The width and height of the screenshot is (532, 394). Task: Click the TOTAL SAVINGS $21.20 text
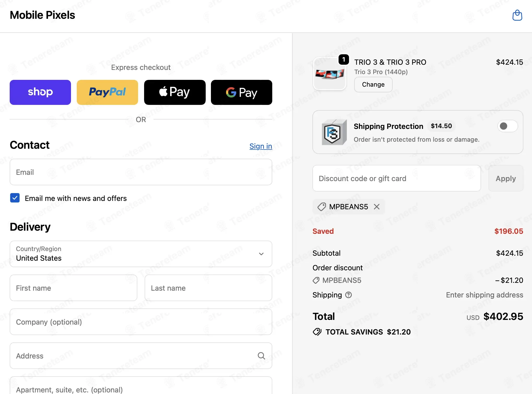tap(368, 332)
